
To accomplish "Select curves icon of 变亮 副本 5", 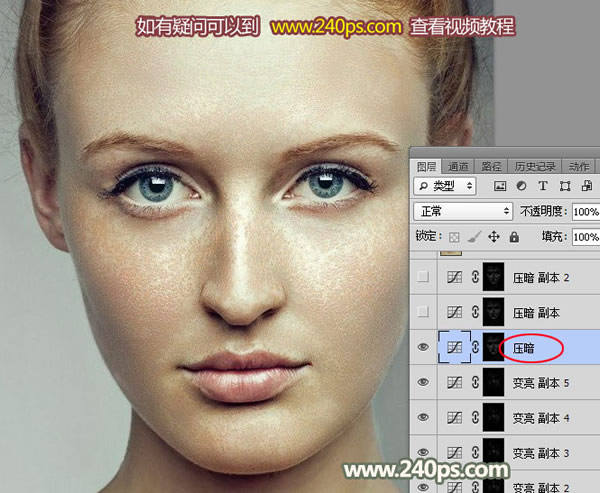I will coord(454,382).
